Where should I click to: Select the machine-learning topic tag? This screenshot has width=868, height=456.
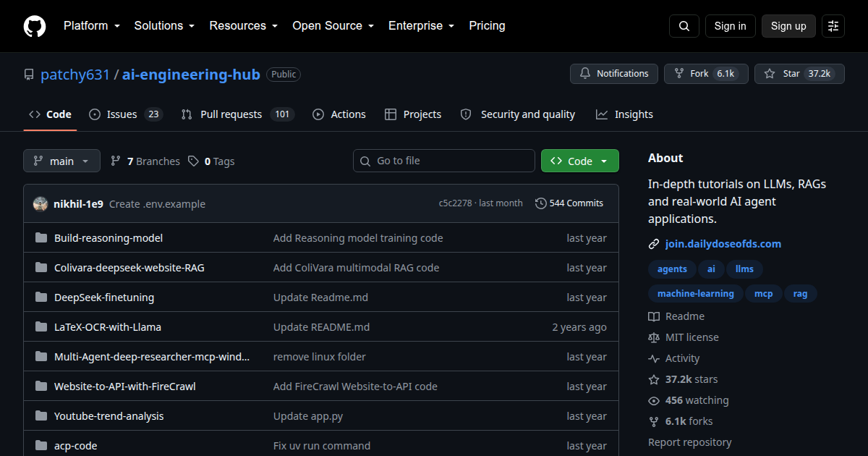[696, 294]
